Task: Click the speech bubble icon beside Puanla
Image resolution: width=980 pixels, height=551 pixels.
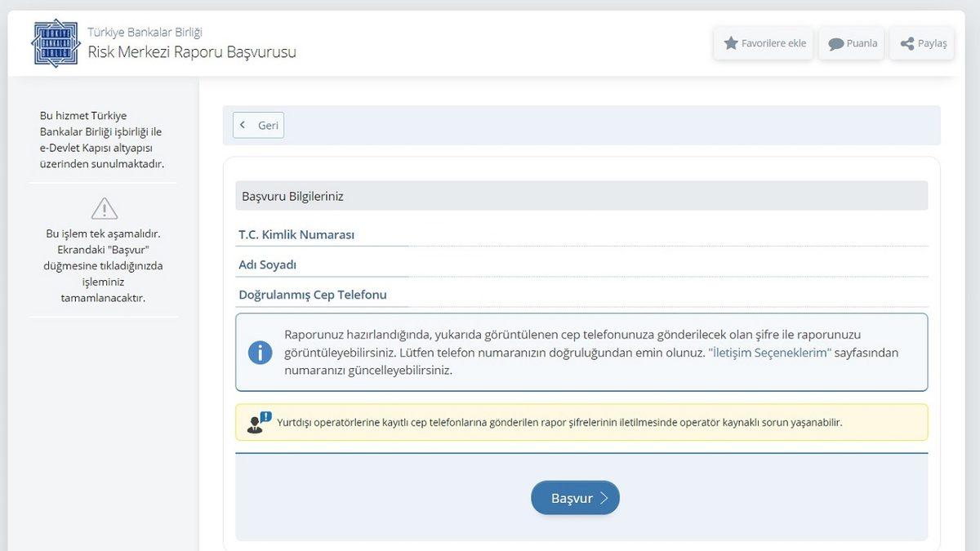Action: pyautogui.click(x=835, y=43)
